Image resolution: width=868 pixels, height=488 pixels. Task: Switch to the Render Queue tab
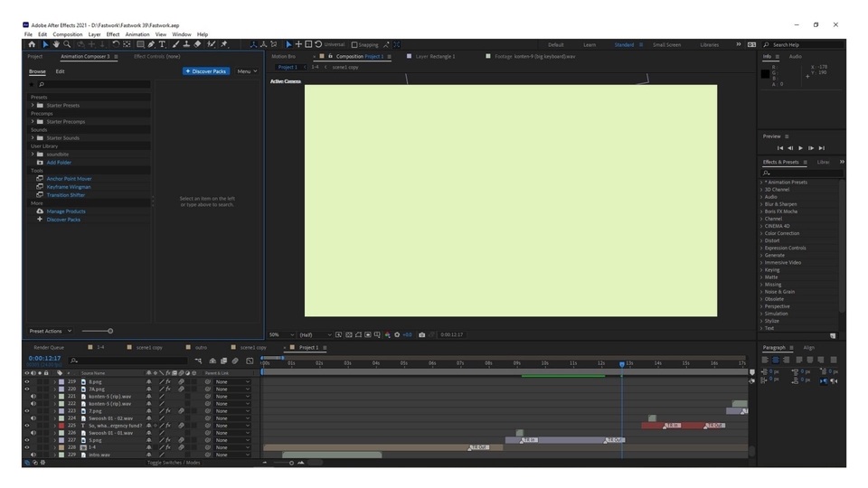(x=49, y=347)
